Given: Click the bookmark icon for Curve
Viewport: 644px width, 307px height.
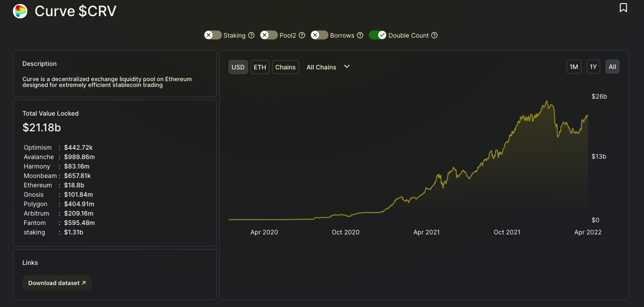Looking at the screenshot, I should point(623,8).
